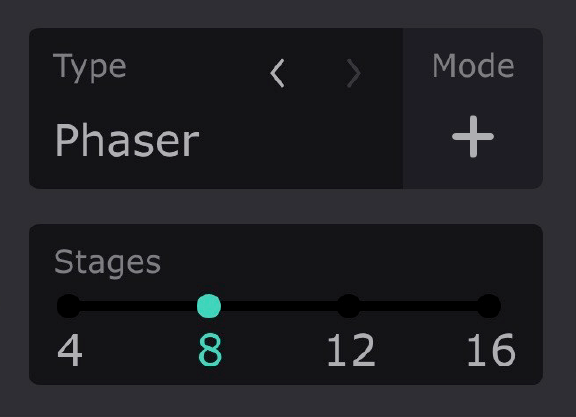Image resolution: width=576 pixels, height=417 pixels.
Task: Click slider track between 12 and 16
Action: click(x=419, y=306)
